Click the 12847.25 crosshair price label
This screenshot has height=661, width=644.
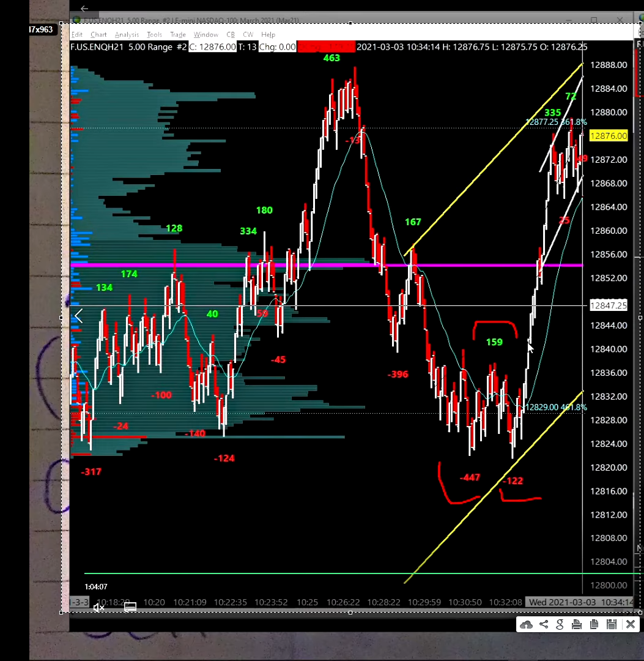(609, 305)
